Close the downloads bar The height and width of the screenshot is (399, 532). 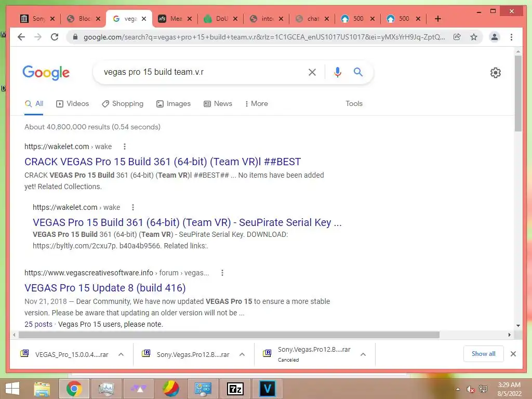[x=513, y=354]
